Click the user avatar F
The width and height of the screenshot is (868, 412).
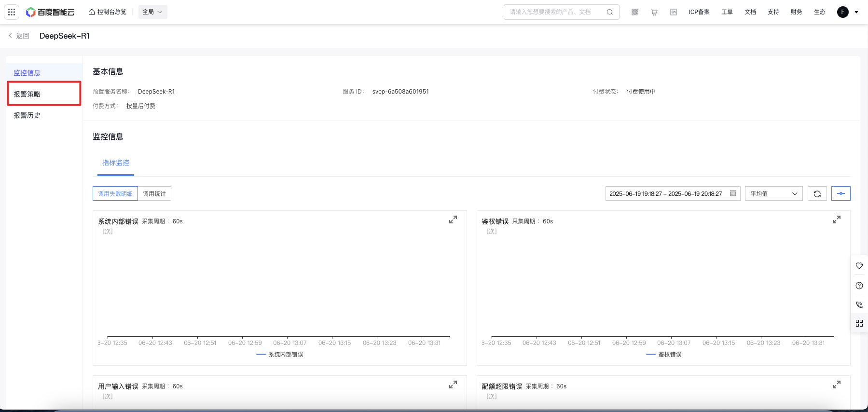coord(843,12)
